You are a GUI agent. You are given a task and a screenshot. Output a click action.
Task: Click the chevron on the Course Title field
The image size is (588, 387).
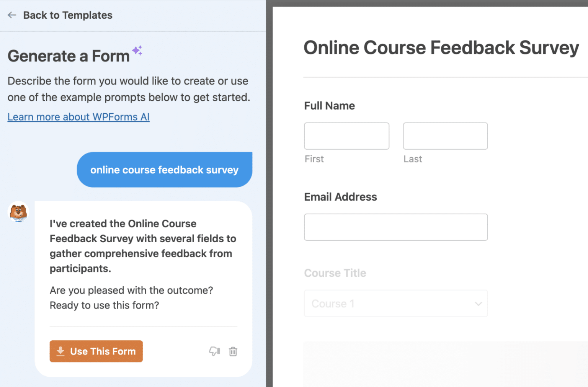(478, 304)
